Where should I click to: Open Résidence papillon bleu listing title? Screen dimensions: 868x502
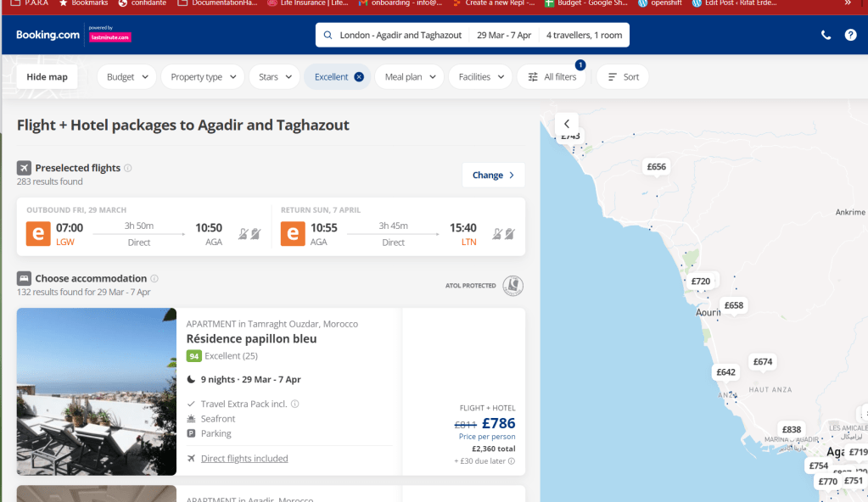point(251,338)
